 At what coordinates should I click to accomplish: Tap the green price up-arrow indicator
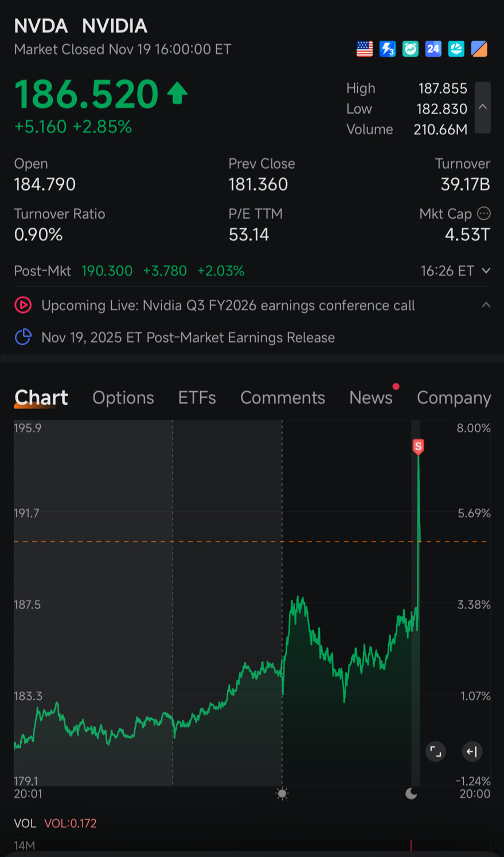(x=177, y=93)
